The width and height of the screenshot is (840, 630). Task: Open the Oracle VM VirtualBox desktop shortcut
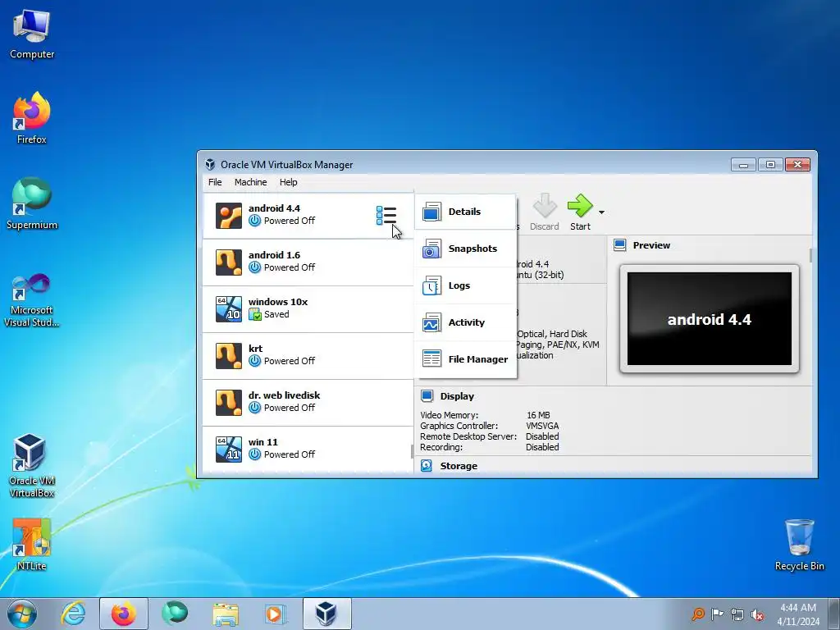coord(32,465)
